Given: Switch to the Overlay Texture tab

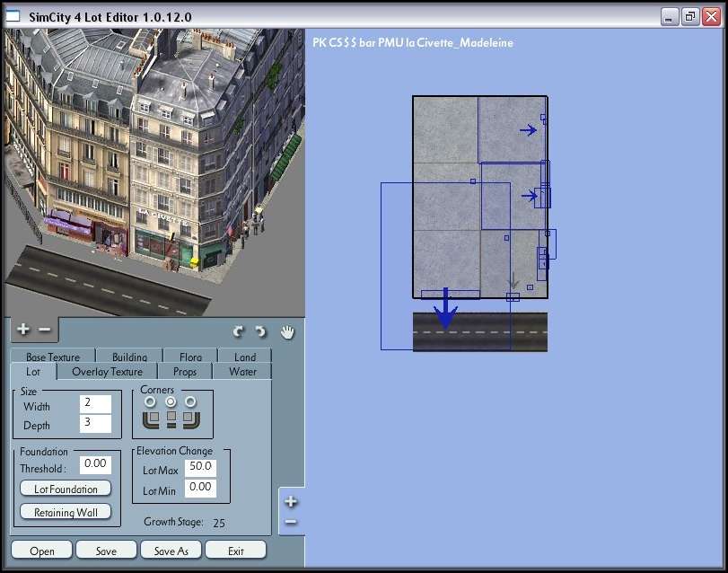Looking at the screenshot, I should (x=107, y=372).
